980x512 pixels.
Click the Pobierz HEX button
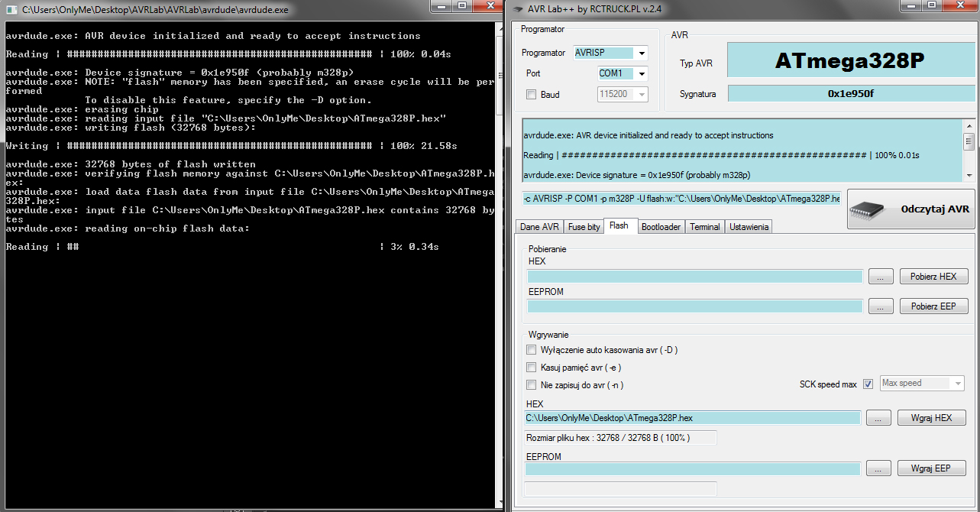(933, 277)
